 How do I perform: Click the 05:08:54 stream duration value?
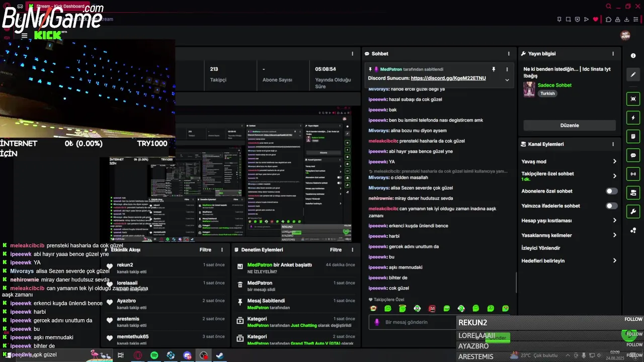coord(326,69)
